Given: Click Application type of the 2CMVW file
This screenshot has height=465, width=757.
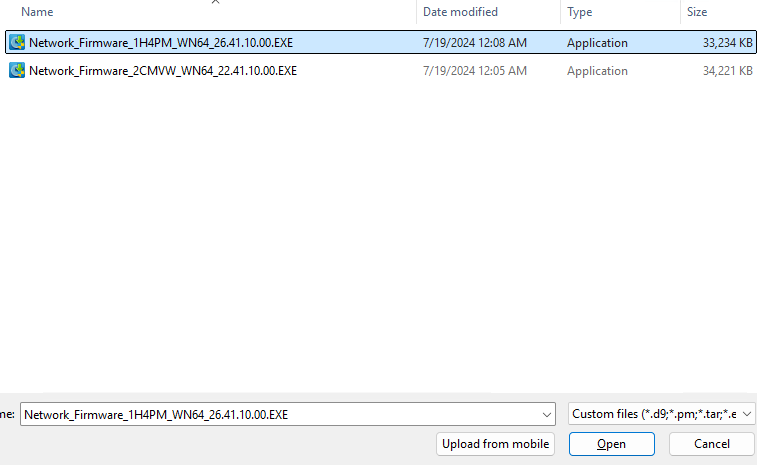Looking at the screenshot, I should pyautogui.click(x=597, y=71).
